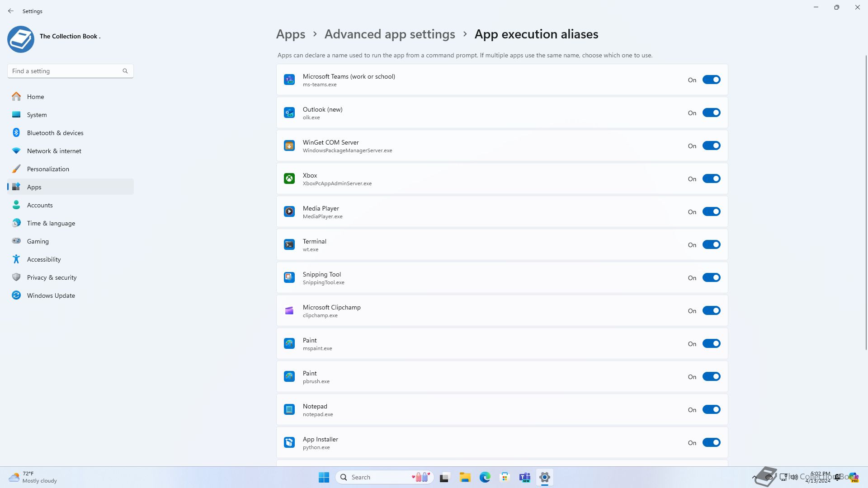Open Gaming settings
868x488 pixels.
coord(71,241)
